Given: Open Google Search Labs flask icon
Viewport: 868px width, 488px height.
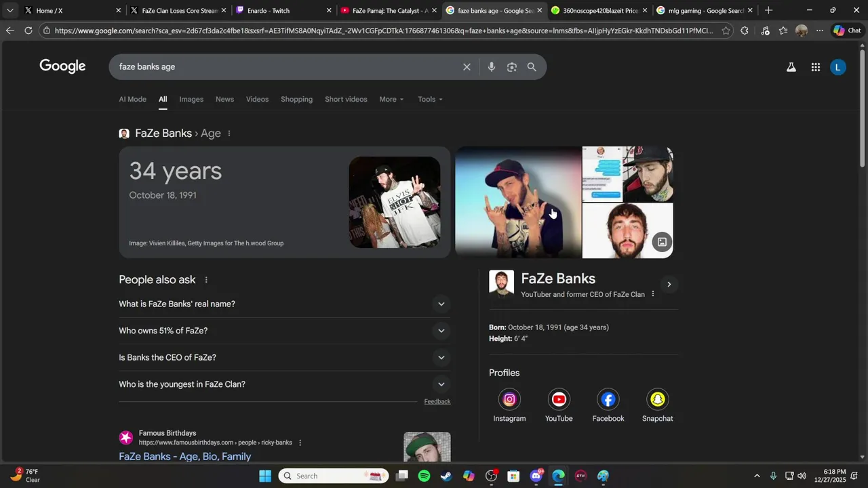Looking at the screenshot, I should tap(791, 67).
